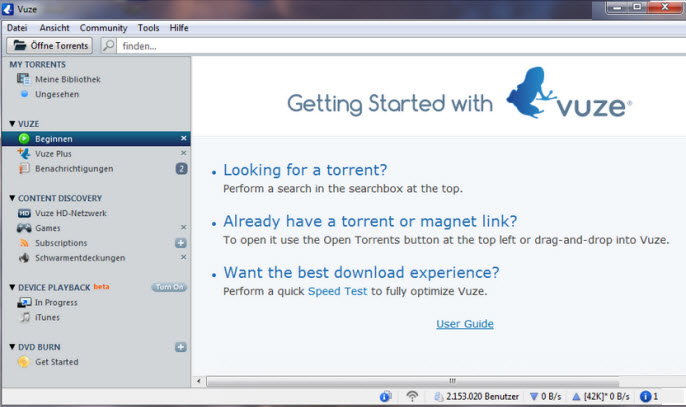The width and height of the screenshot is (686, 407).
Task: Click the horizontal scrollbar thumb
Action: point(413,381)
